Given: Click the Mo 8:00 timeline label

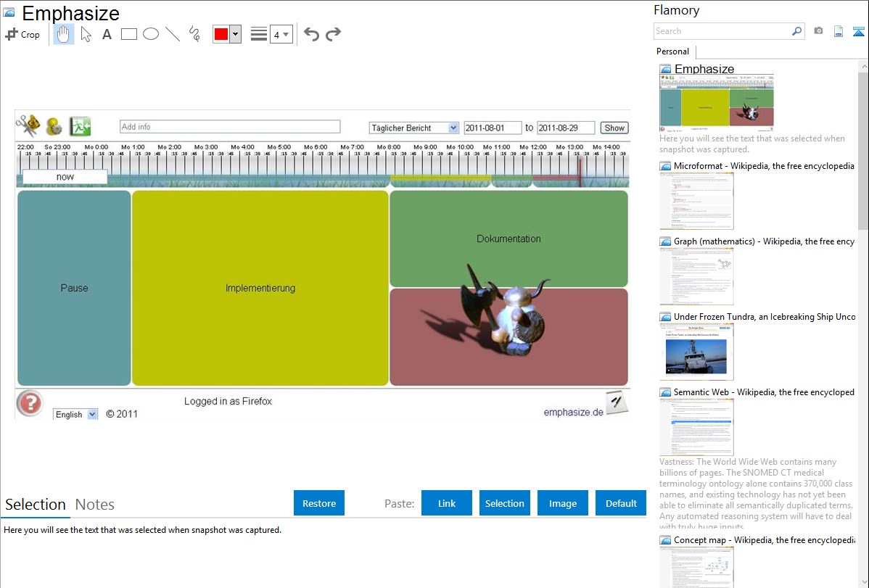Looking at the screenshot, I should click(x=389, y=147).
